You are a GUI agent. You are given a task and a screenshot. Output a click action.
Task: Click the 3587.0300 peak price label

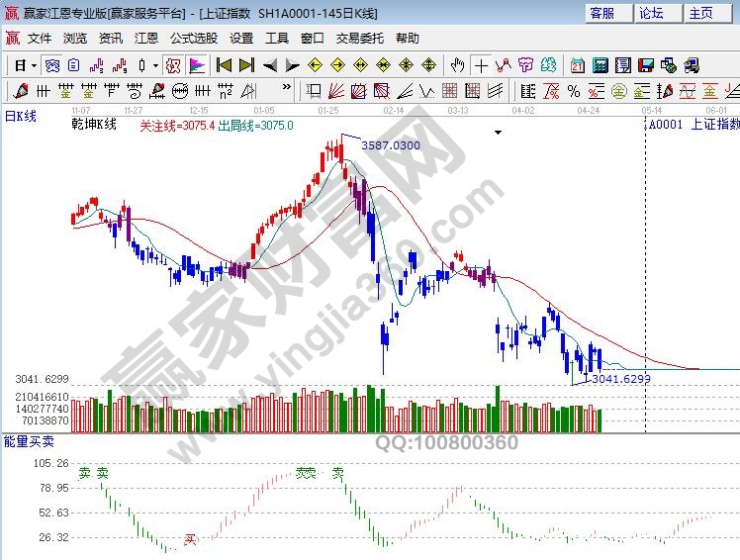[391, 145]
